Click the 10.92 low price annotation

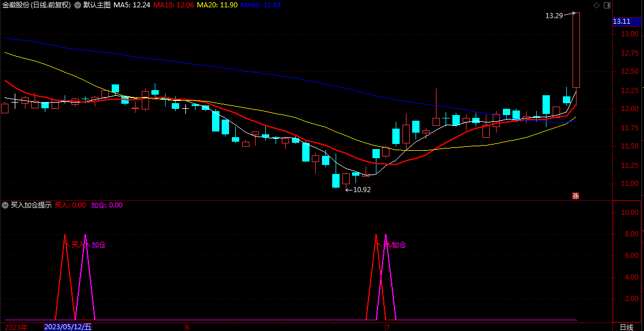coord(362,190)
